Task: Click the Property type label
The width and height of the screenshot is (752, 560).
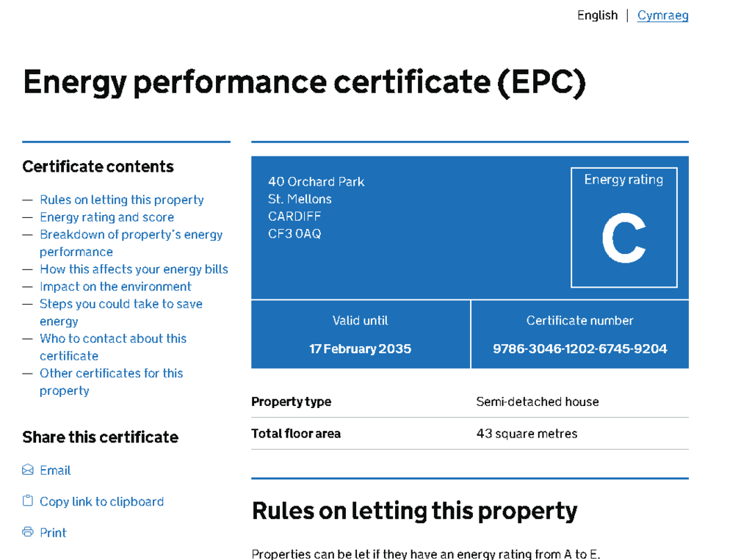Action: pos(291,401)
